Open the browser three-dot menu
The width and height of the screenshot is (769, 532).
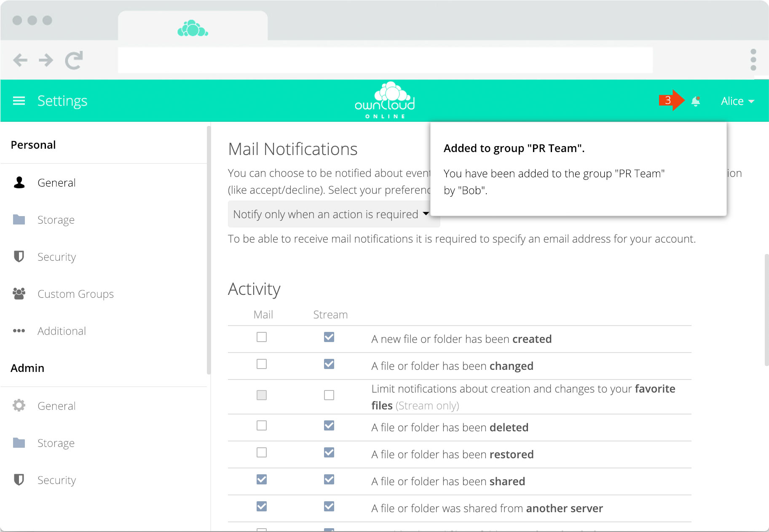pyautogui.click(x=753, y=60)
